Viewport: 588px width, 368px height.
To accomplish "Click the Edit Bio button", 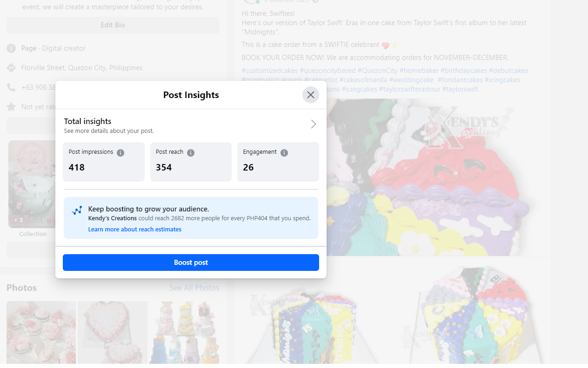I will (113, 25).
